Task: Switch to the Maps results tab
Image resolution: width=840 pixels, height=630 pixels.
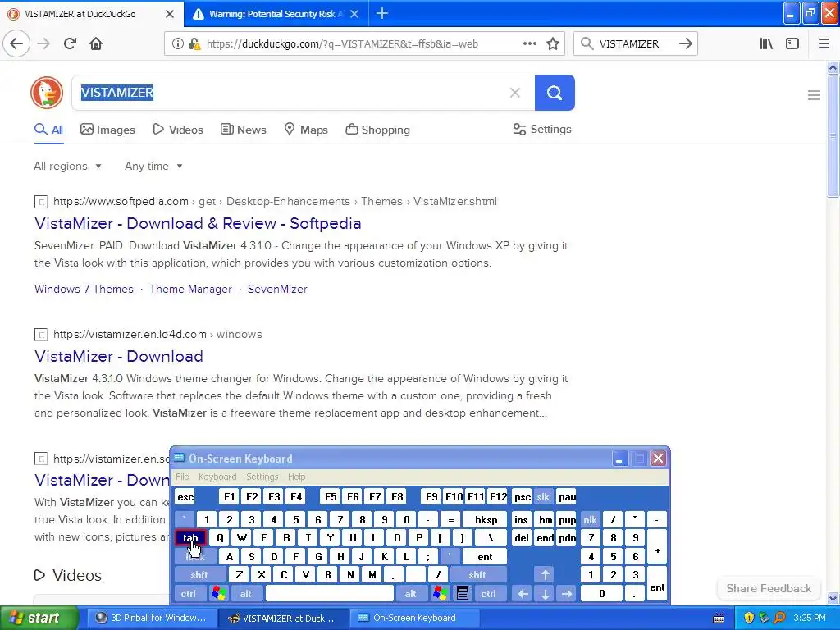Action: point(305,130)
